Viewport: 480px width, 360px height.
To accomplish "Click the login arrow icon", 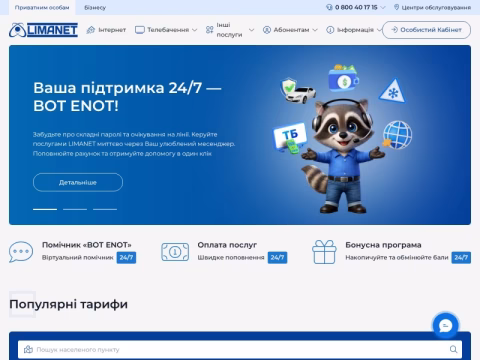I will coord(394,30).
